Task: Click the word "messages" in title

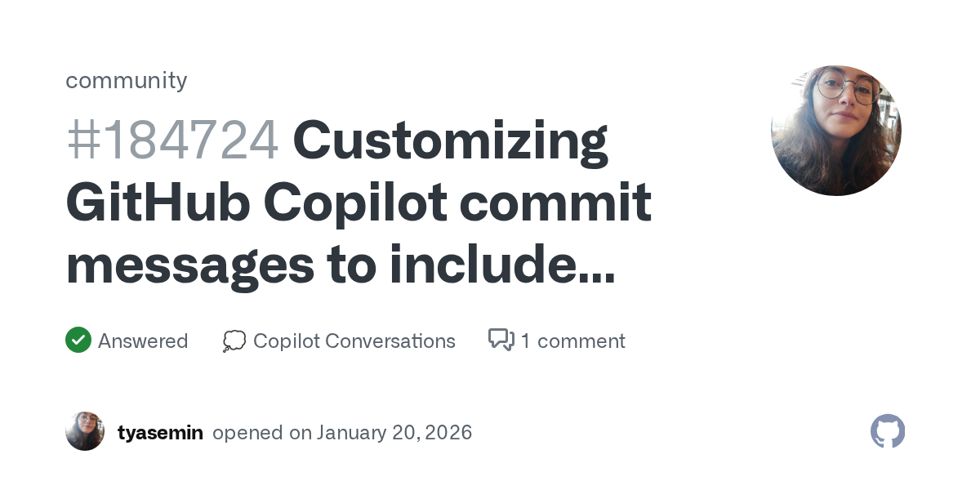Action: click(x=190, y=266)
